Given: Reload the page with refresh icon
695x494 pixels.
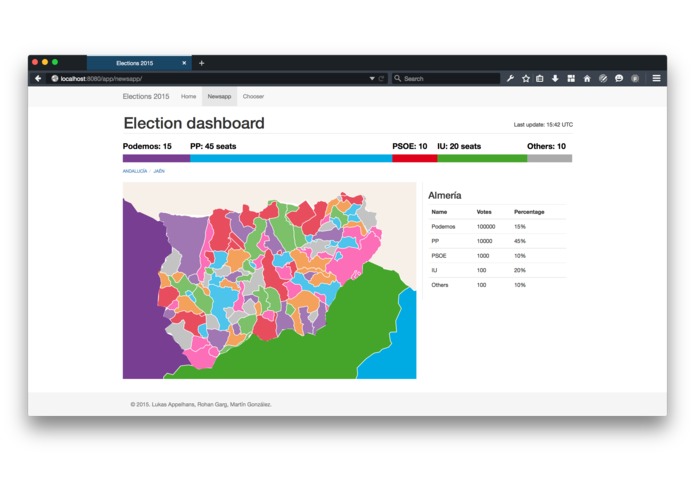Looking at the screenshot, I should (381, 78).
